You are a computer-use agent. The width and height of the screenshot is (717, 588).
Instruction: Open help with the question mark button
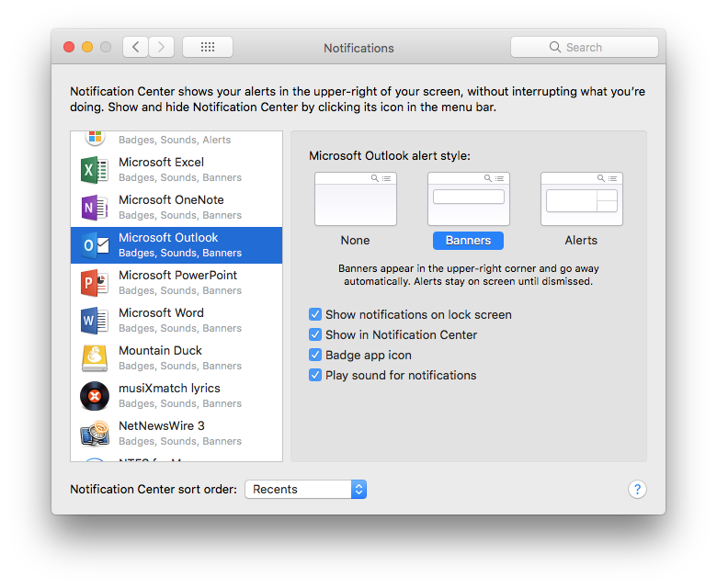[637, 490]
